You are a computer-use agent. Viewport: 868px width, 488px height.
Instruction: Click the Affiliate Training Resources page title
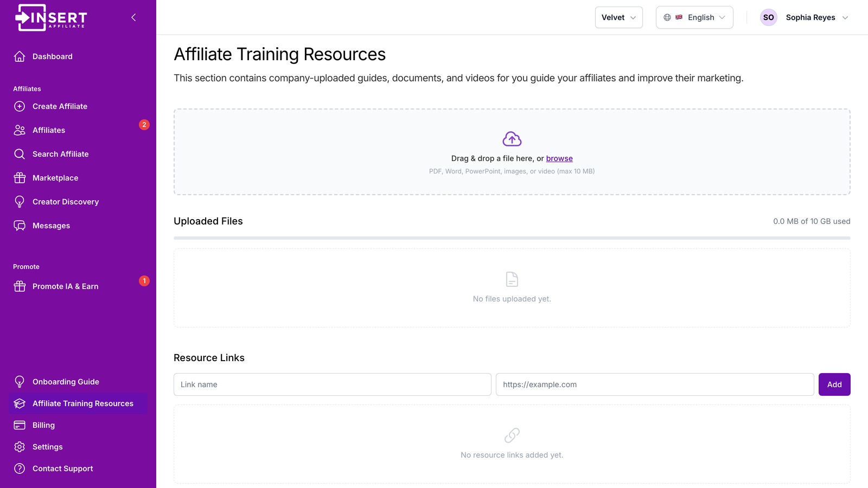click(x=279, y=54)
